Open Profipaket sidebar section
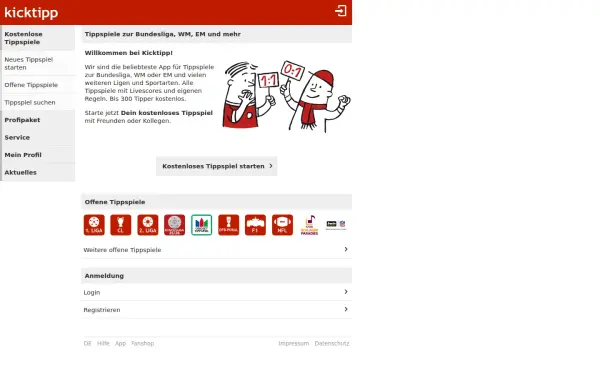600x375 pixels. pos(38,120)
